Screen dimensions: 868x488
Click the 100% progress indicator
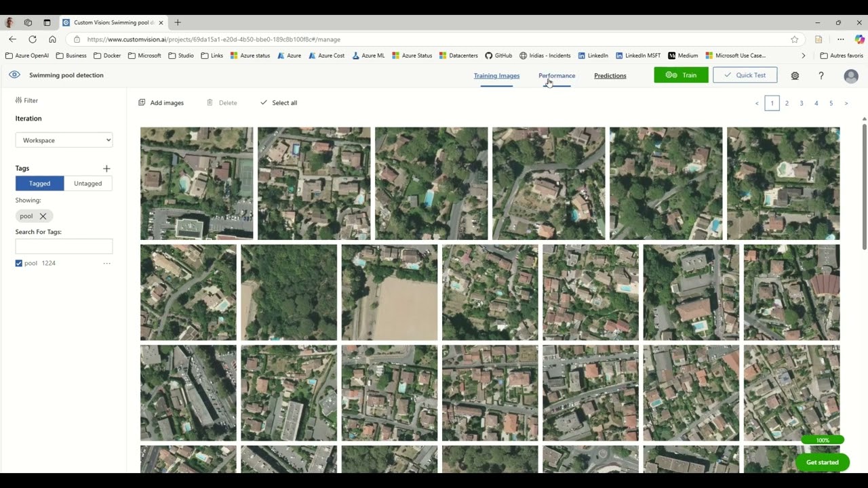823,441
